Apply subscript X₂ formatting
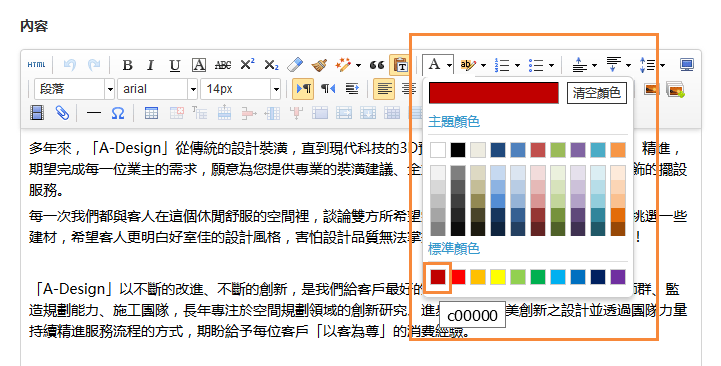The height and width of the screenshot is (366, 721). point(271,65)
